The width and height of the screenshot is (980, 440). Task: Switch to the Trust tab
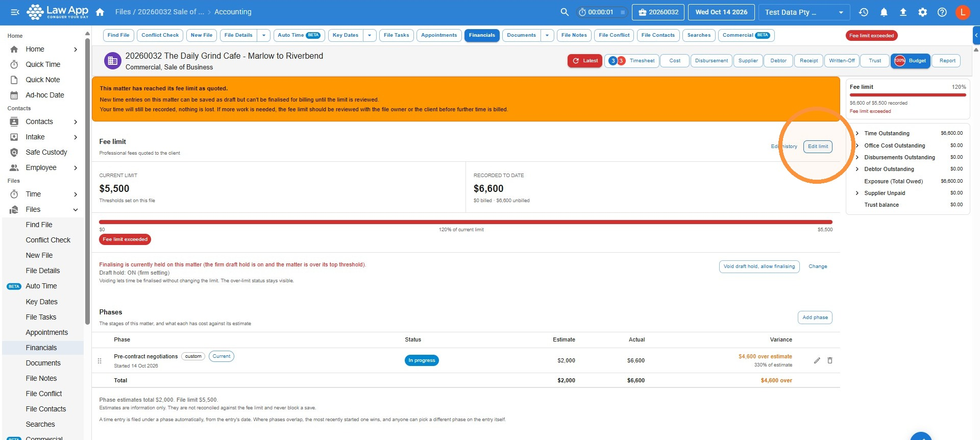[875, 61]
